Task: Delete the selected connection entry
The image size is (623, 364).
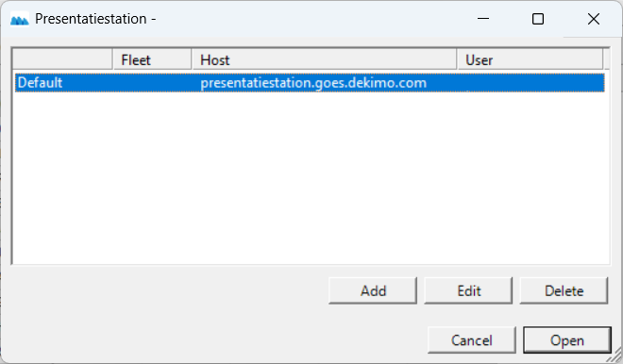Action: (564, 290)
